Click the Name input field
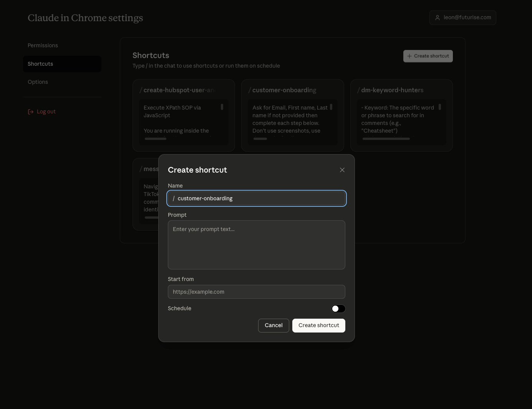The image size is (532, 409). [257, 198]
